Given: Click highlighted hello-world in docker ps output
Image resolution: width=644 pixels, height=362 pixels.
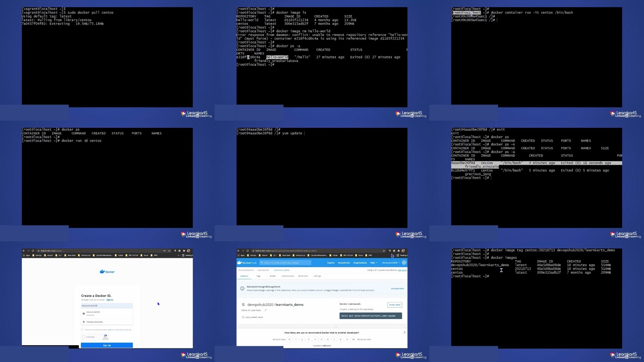Looking at the screenshot, I should point(277,57).
